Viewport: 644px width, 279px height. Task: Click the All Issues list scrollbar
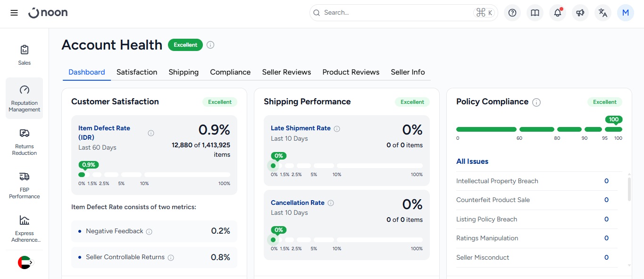(629, 189)
